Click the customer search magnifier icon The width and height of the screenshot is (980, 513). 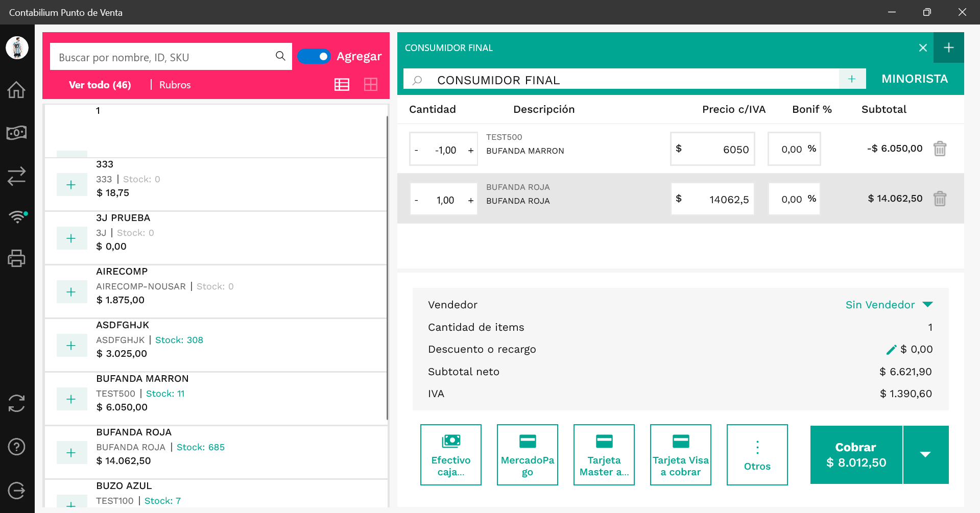pyautogui.click(x=417, y=80)
